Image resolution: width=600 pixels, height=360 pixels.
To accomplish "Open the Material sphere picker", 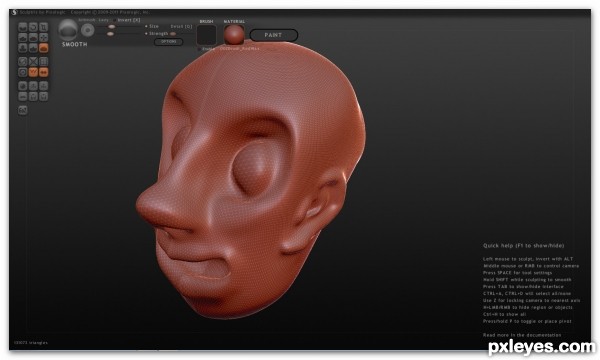I will pos(234,35).
